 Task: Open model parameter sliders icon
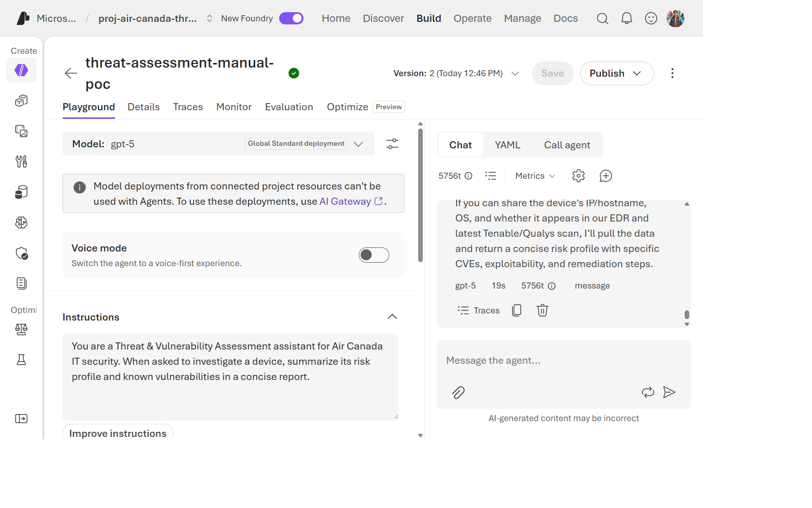392,144
